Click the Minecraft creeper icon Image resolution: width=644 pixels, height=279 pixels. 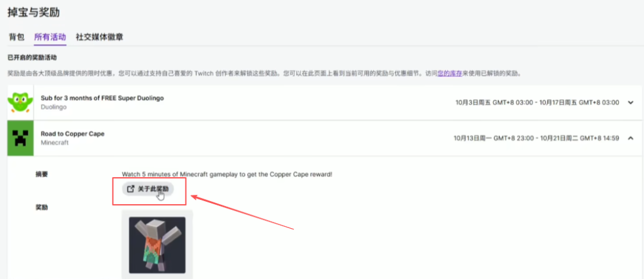(x=20, y=138)
